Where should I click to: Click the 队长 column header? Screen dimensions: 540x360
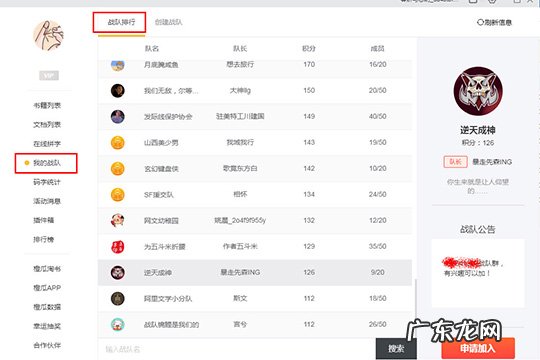240,49
